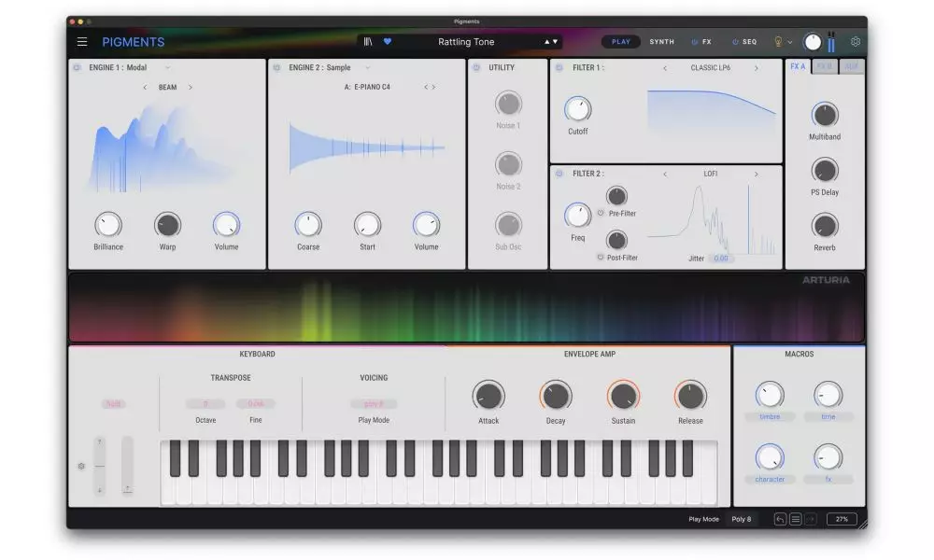The height and width of the screenshot is (560, 934).
Task: Enable the Pre-Filter power switch
Action: pos(601,213)
